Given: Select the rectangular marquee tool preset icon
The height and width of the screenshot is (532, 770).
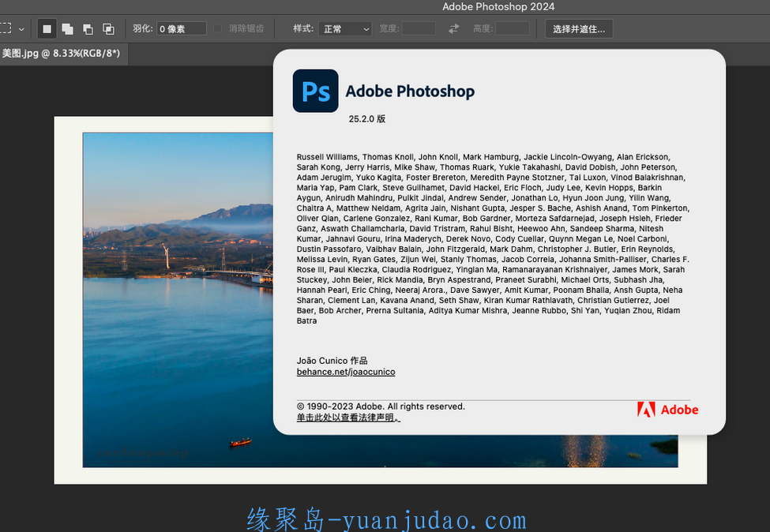Looking at the screenshot, I should tap(6, 28).
